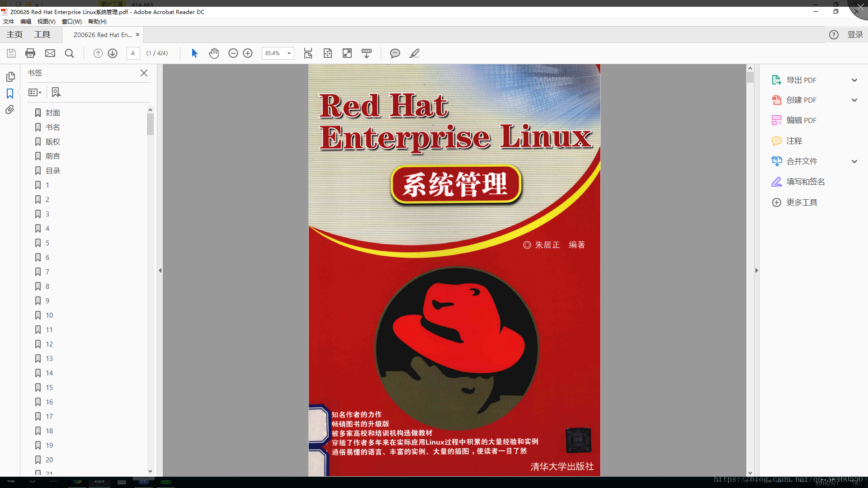This screenshot has width=868, height=488.
Task: Find current bookmark icon
Action: point(56,92)
